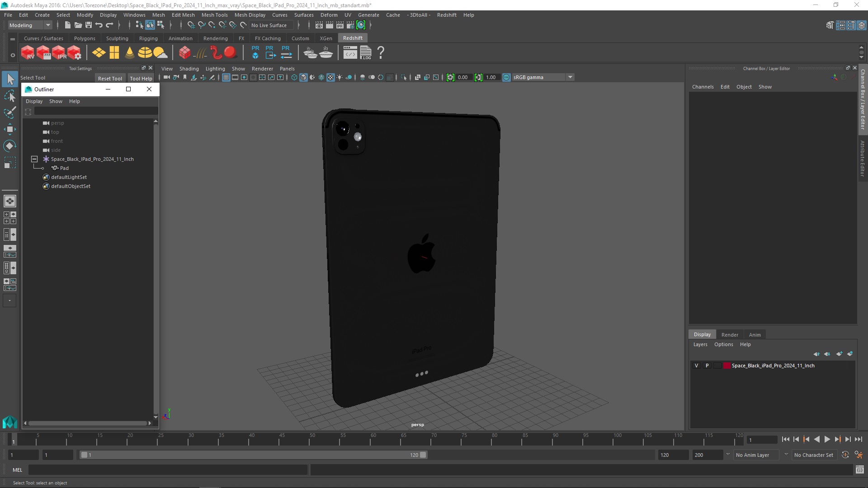Toggle smooth shade all in viewport

tap(303, 77)
